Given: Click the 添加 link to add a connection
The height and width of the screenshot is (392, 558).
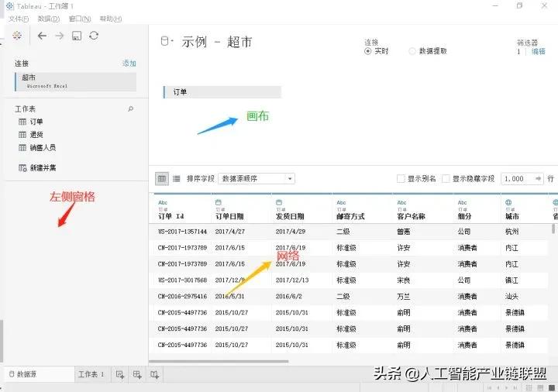Looking at the screenshot, I should coord(129,64).
